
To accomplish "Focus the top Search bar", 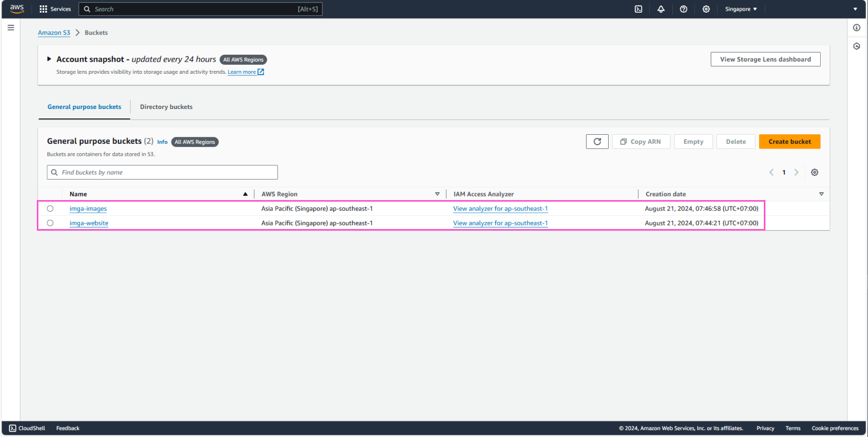I will (x=200, y=9).
